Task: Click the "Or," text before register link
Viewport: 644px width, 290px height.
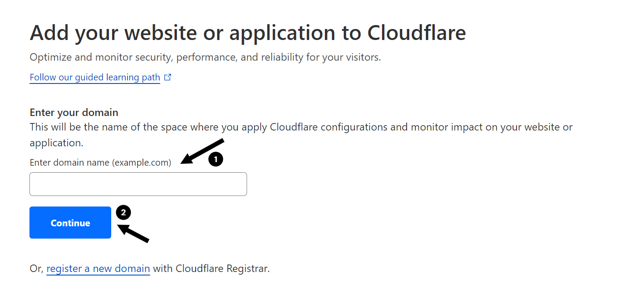Action: coord(36,268)
